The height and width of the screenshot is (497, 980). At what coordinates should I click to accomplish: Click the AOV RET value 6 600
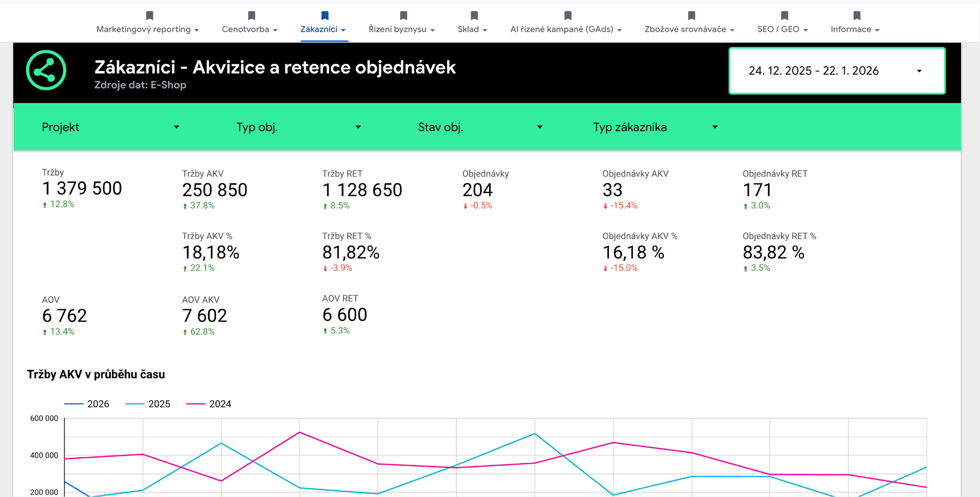(345, 315)
